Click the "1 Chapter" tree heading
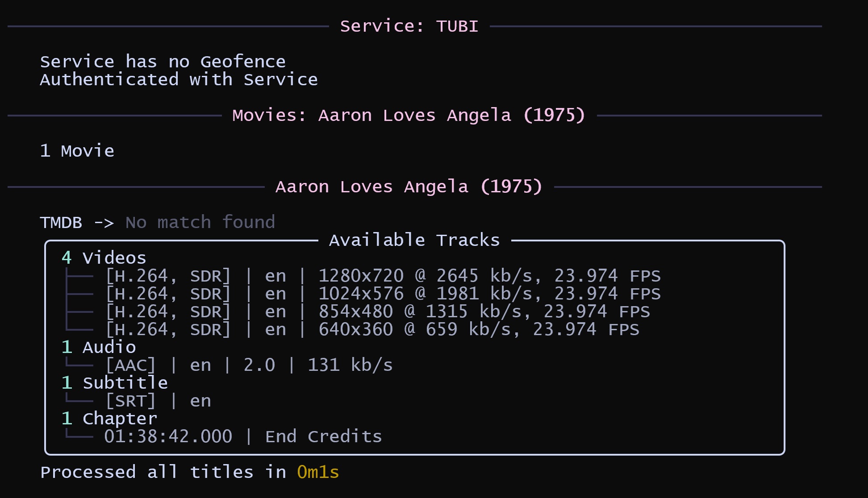 coord(109,419)
